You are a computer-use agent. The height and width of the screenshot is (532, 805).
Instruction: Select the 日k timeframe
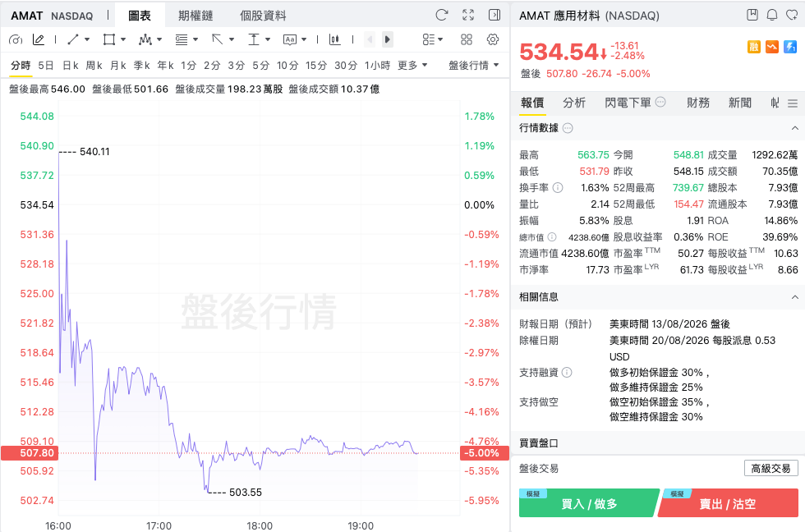click(71, 65)
